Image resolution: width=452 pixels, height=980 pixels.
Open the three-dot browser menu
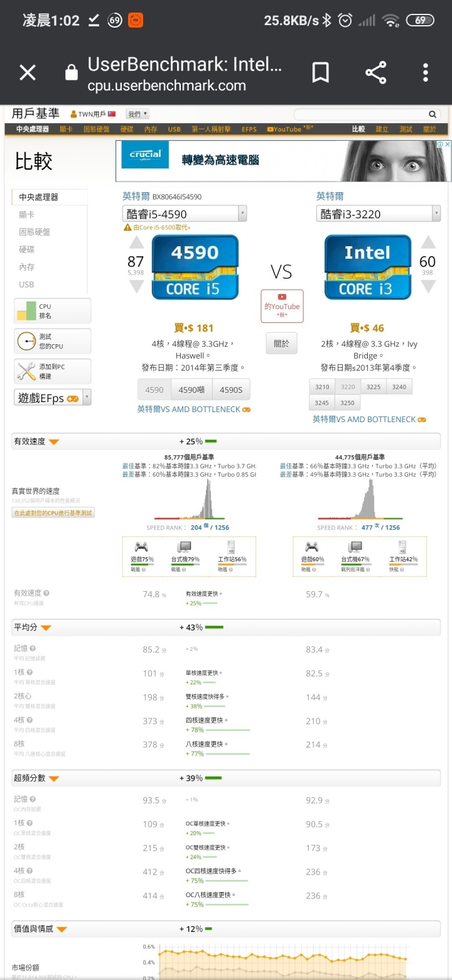click(426, 73)
